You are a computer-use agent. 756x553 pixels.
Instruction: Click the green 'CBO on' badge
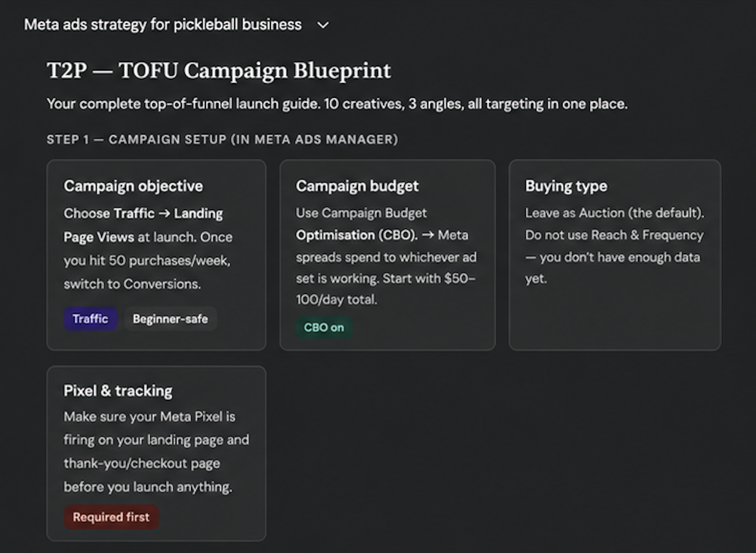coord(324,328)
